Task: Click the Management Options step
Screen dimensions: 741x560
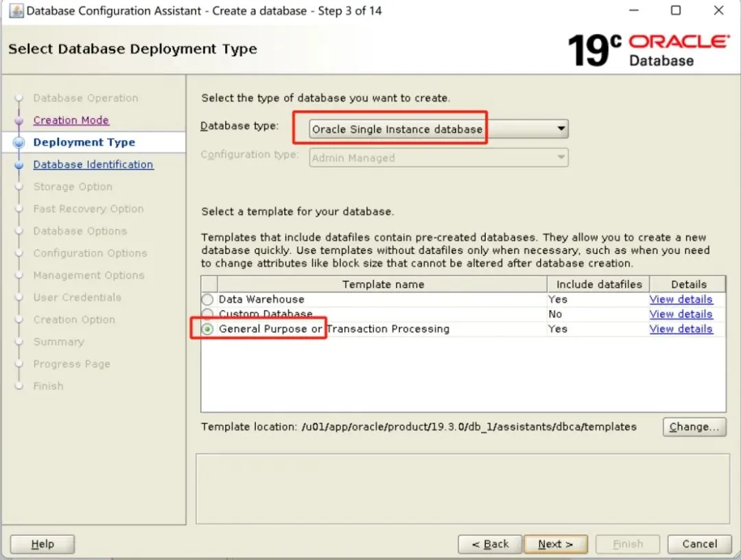Action: tap(89, 275)
